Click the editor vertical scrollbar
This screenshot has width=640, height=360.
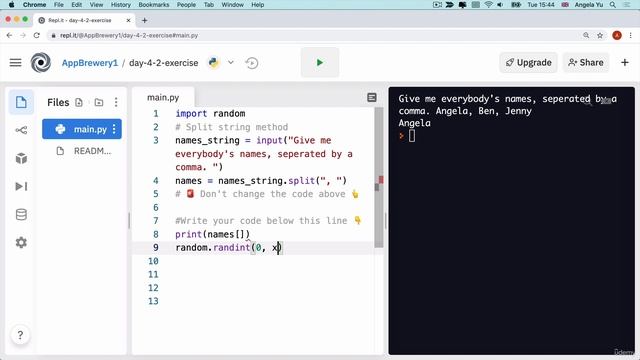[378, 178]
